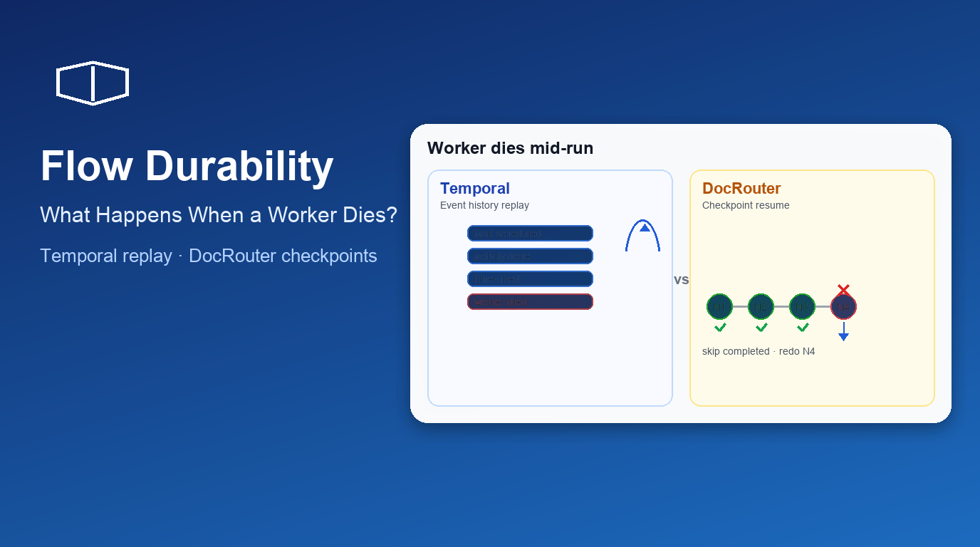
Task: Select the N1 node circle
Action: (719, 306)
